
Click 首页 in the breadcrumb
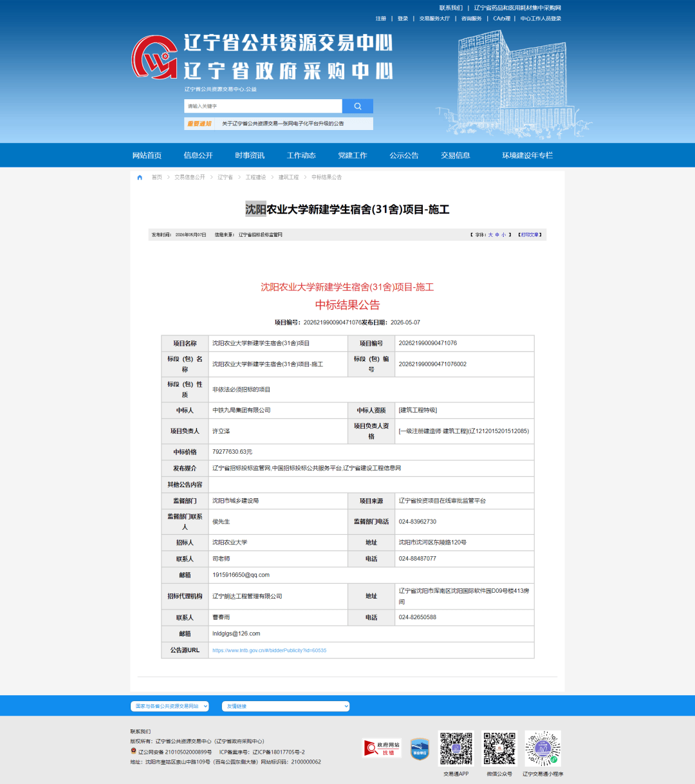click(157, 177)
